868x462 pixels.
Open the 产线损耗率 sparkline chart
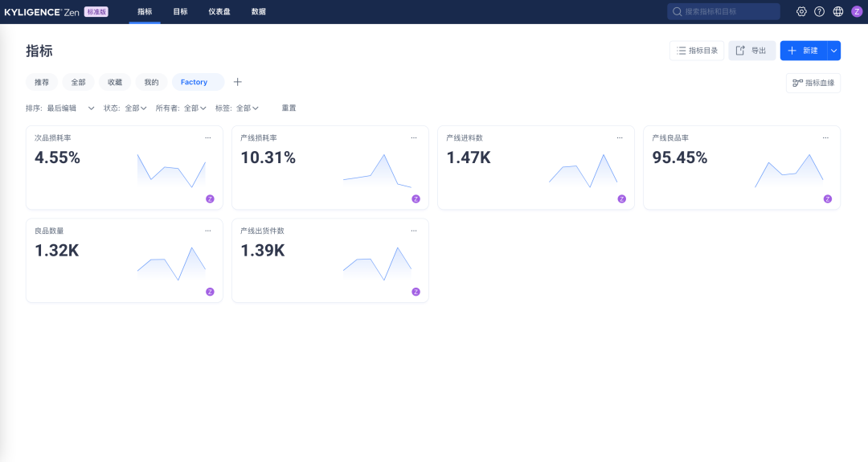click(377, 170)
